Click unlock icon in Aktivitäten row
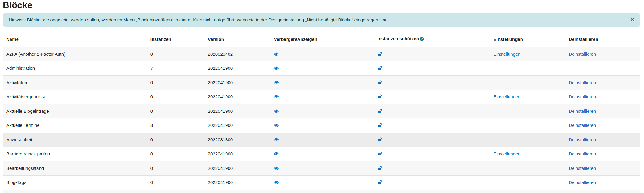644x193 pixels. [x=380, y=83]
